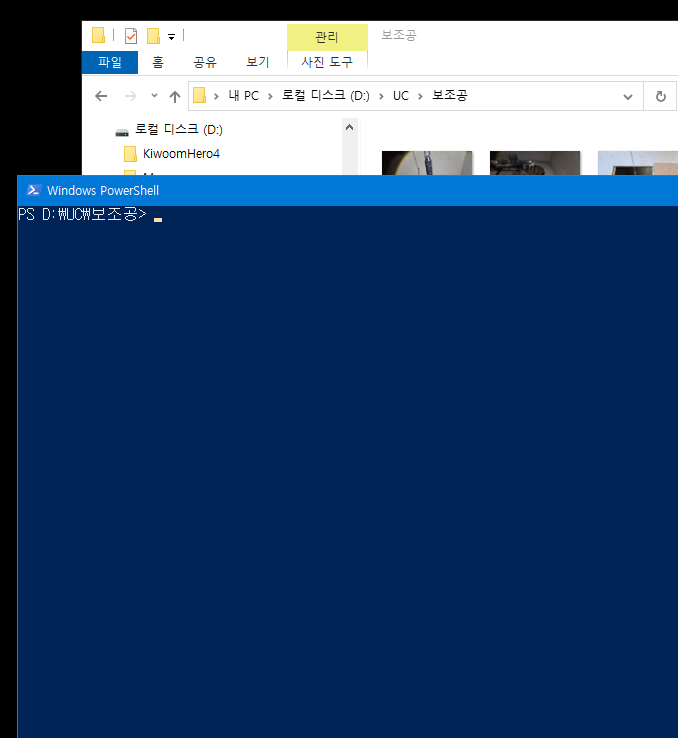Expand the chevron after 내 PC breadcrumb
Screen dimensions: 678x738
pyautogui.click(x=270, y=96)
